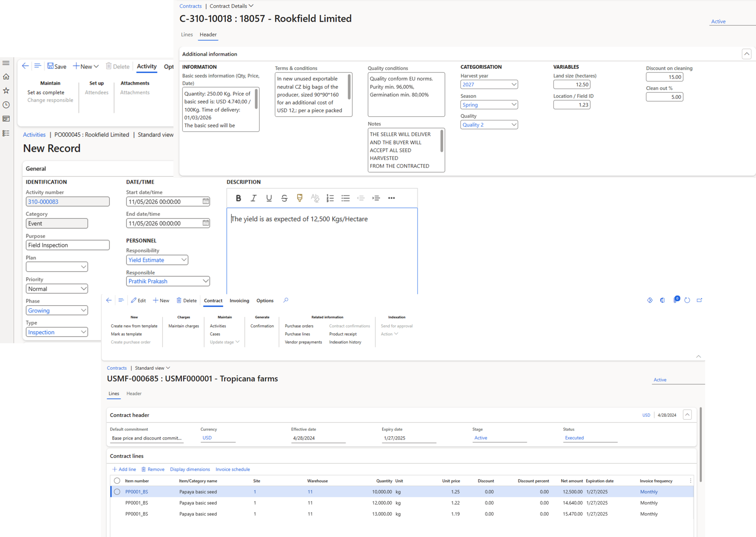
Task: Apply bold formatting in description editor
Action: click(238, 198)
